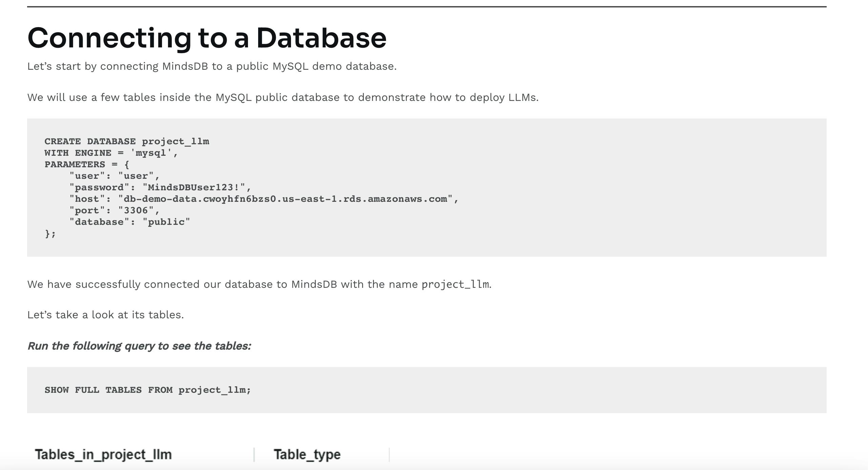Click the "database": "public" code line
Screen dimensions: 868x470
[x=129, y=222]
